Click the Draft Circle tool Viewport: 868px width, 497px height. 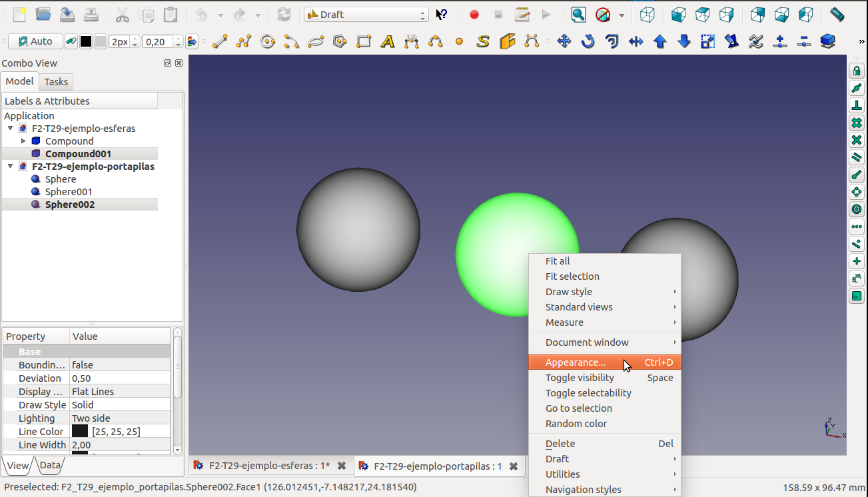click(268, 42)
